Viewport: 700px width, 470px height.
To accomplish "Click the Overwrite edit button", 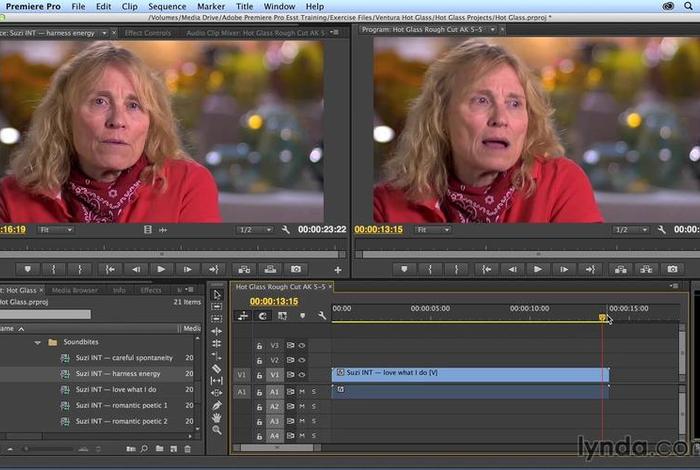I will point(270,269).
